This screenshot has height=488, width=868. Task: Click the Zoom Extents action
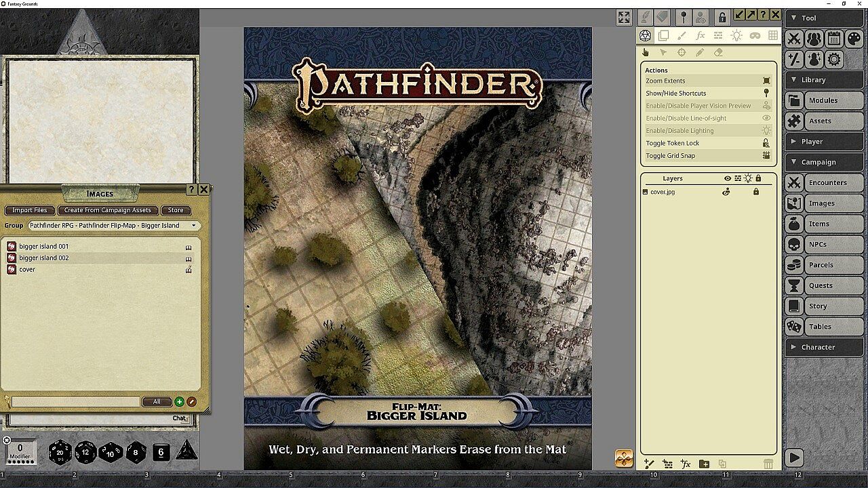pos(708,81)
